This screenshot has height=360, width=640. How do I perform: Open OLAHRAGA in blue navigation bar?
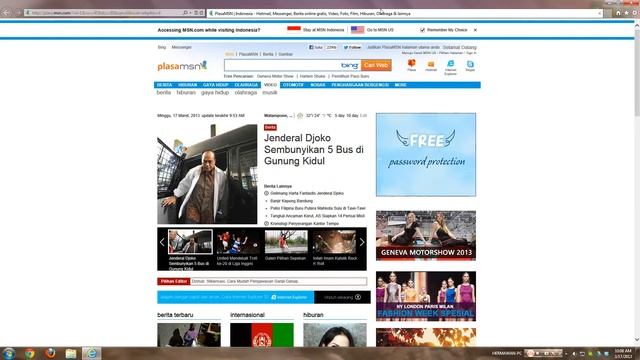point(246,85)
